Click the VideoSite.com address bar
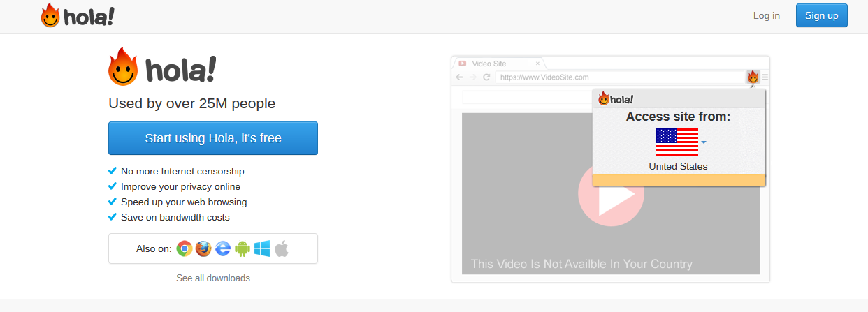Viewport: 868px width, 312px height. tap(621, 77)
